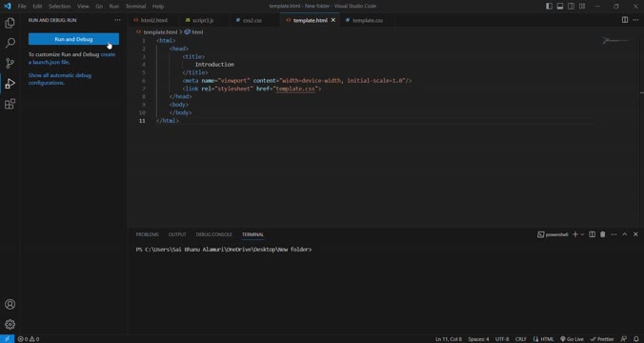The image size is (644, 343).
Task: Click the remote window indicator in status bar
Action: pyautogui.click(x=7, y=339)
